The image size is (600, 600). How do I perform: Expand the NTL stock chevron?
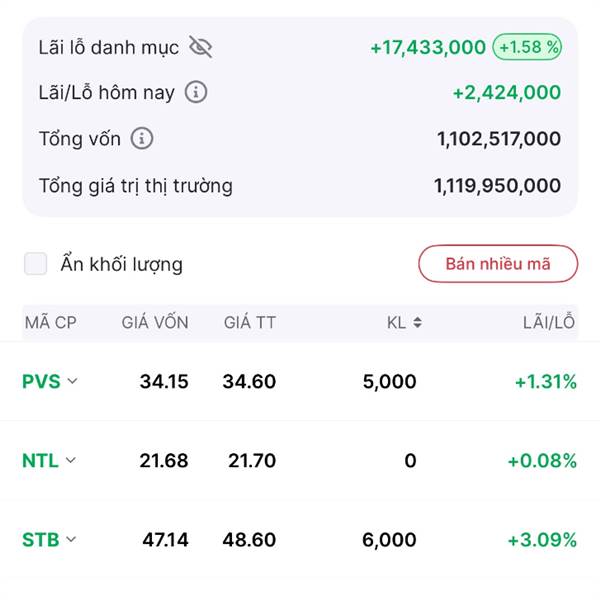click(x=70, y=460)
